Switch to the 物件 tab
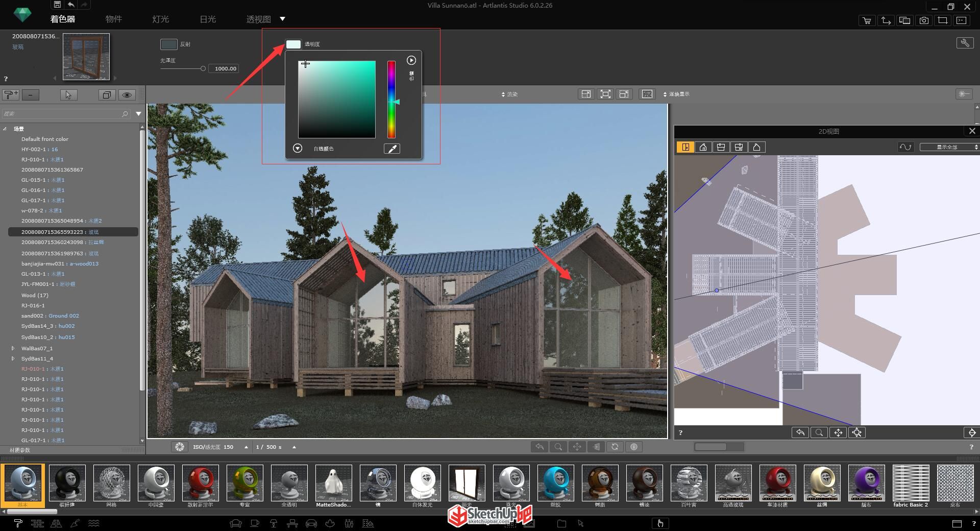This screenshot has height=531, width=980. (x=113, y=19)
